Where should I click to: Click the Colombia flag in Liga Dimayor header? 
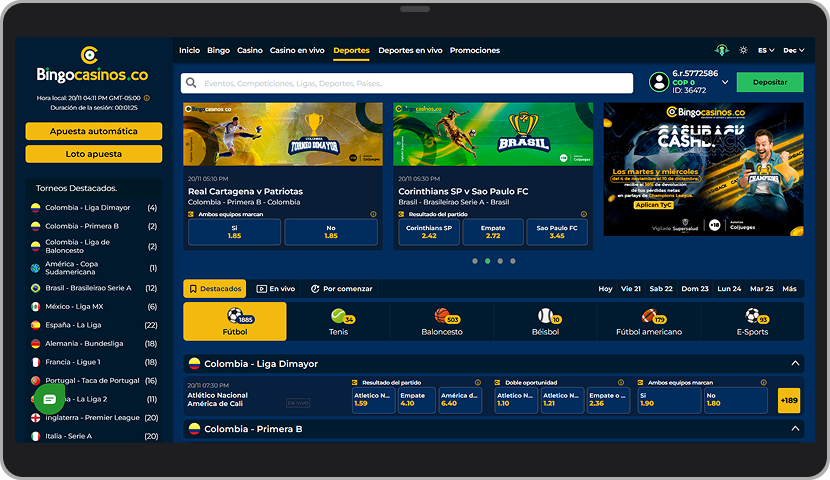pos(194,364)
